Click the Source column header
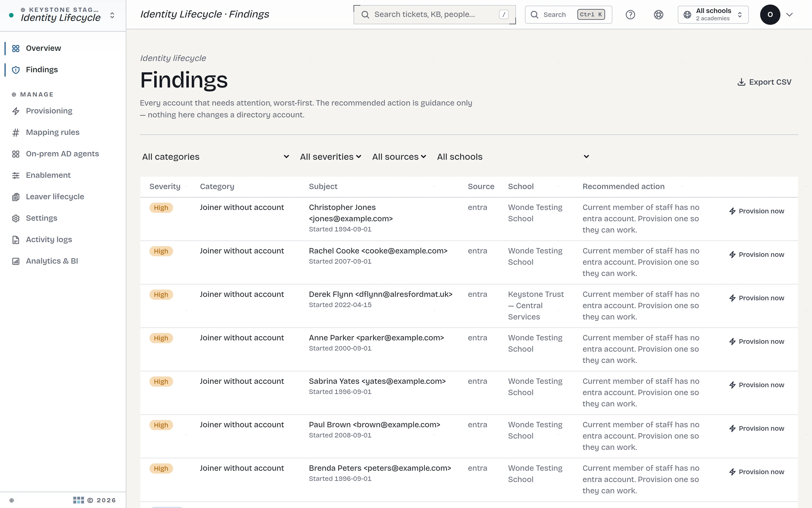Image resolution: width=812 pixels, height=508 pixels. [481, 187]
